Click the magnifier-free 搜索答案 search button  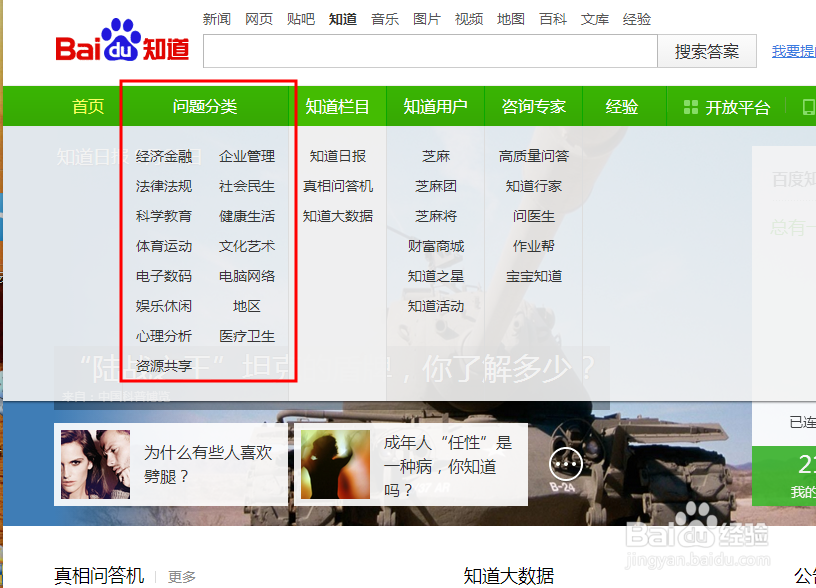coord(706,51)
